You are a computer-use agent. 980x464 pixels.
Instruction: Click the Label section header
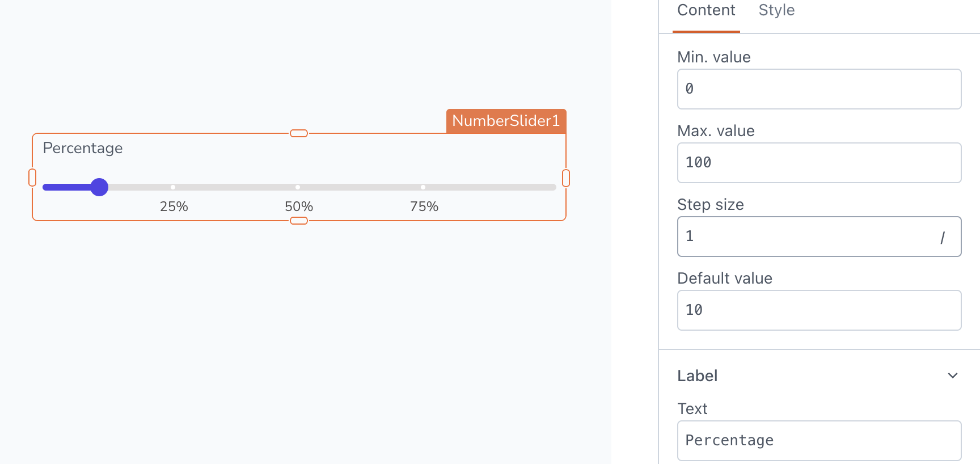coord(698,376)
